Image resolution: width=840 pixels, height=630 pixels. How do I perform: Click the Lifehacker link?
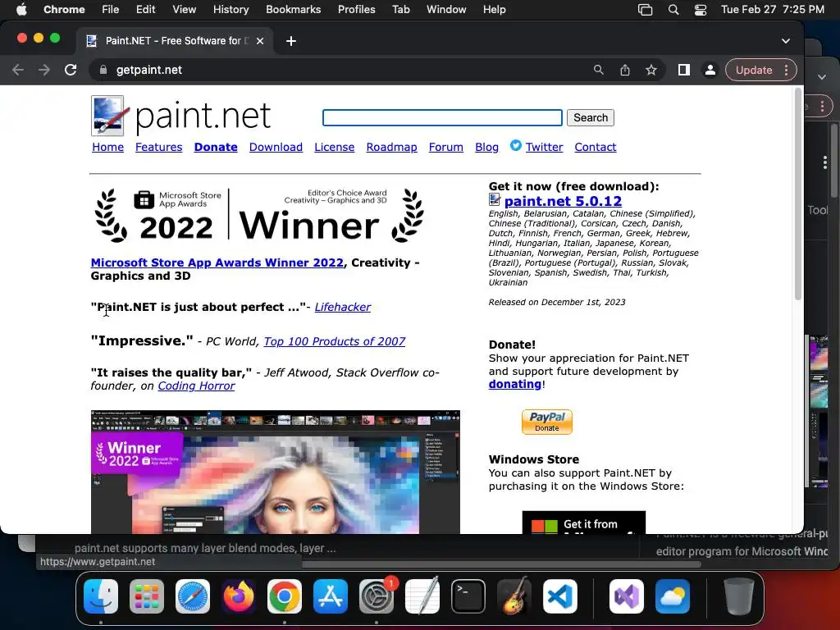(342, 307)
